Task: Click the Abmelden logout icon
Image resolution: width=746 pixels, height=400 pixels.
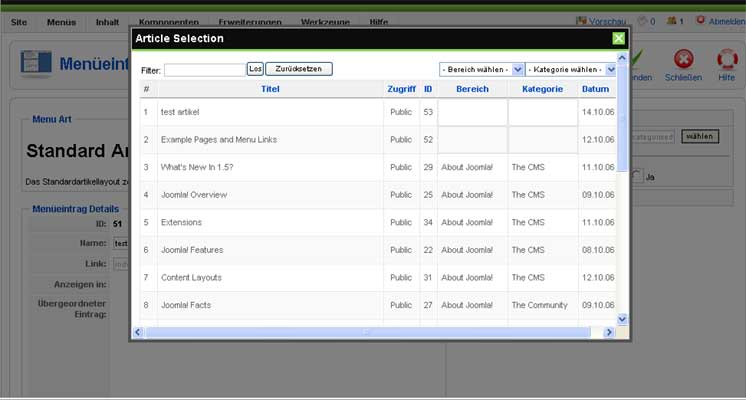Action: coord(700,21)
